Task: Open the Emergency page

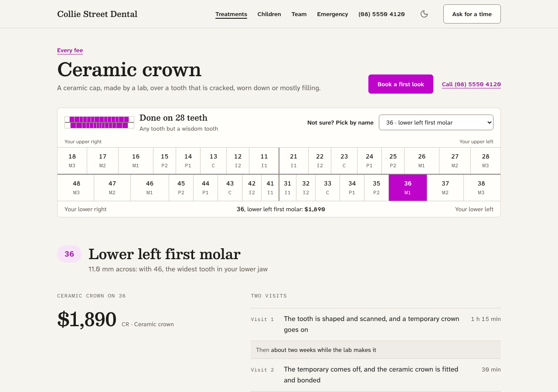Action: (x=333, y=14)
